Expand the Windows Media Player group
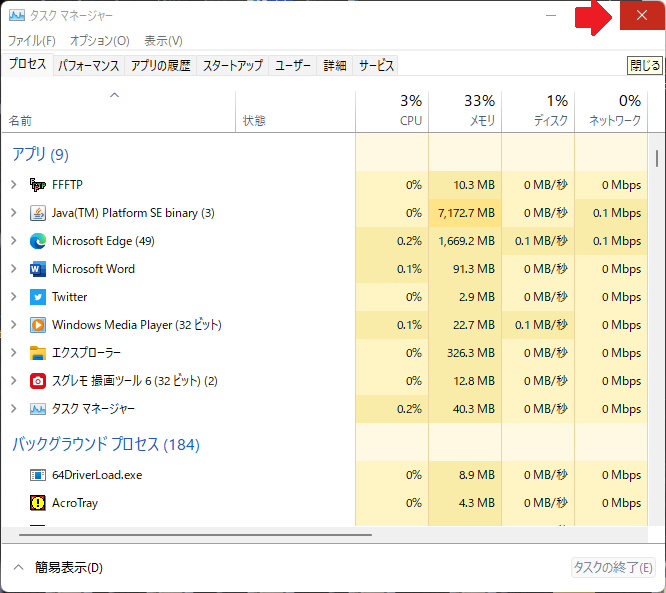This screenshot has width=666, height=593. tap(14, 325)
